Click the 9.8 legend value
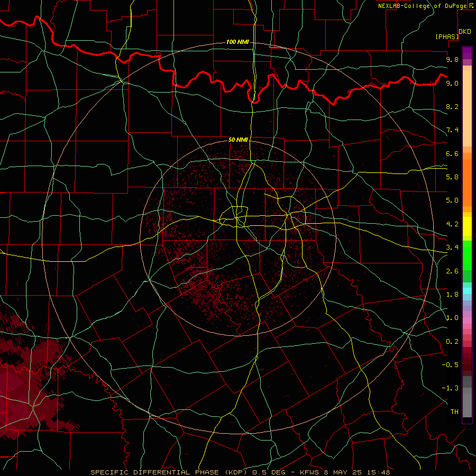The image size is (476, 476). pos(452,59)
